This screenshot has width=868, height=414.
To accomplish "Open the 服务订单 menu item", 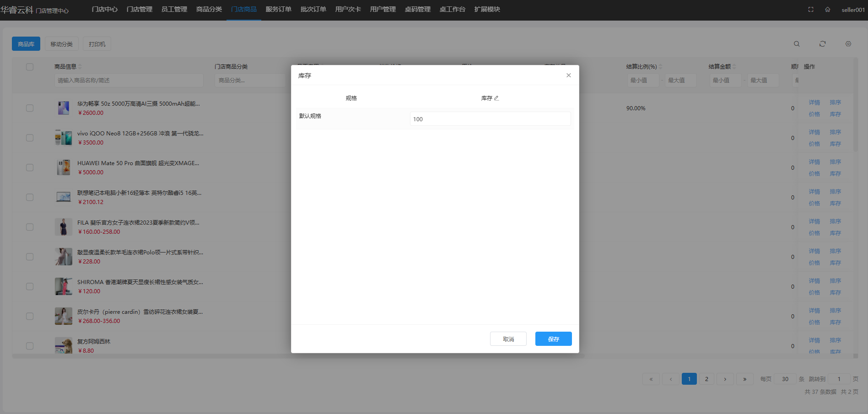I will [x=278, y=10].
